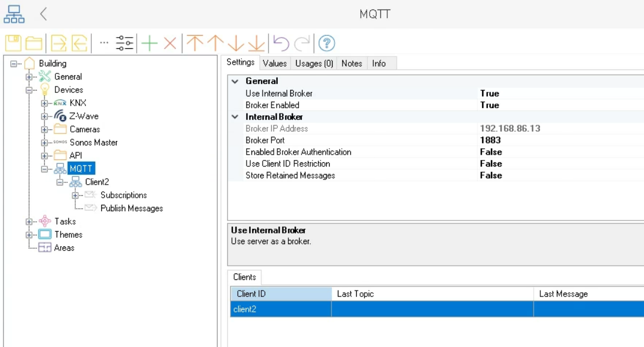644x347 pixels.
Task: Collapse the General property section chevron
Action: pos(235,81)
